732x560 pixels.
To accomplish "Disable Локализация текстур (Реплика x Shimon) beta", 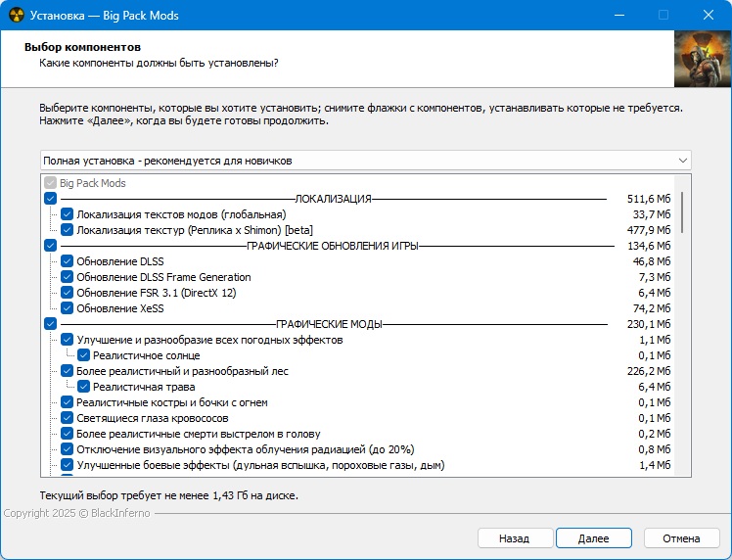I will 67,230.
